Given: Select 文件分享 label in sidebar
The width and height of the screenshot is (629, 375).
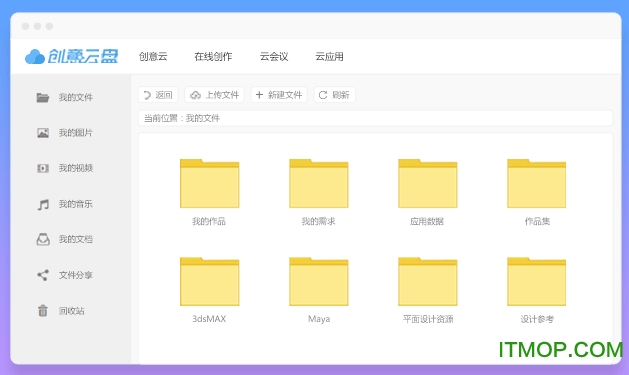Looking at the screenshot, I should pyautogui.click(x=76, y=275).
